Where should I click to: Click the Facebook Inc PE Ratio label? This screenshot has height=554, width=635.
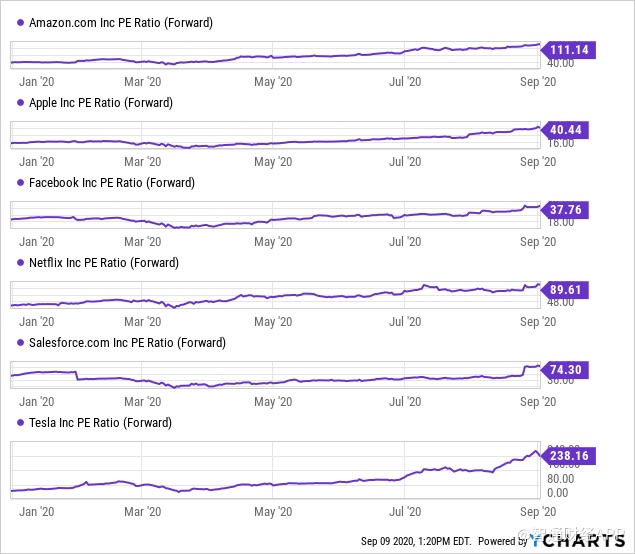pyautogui.click(x=112, y=183)
